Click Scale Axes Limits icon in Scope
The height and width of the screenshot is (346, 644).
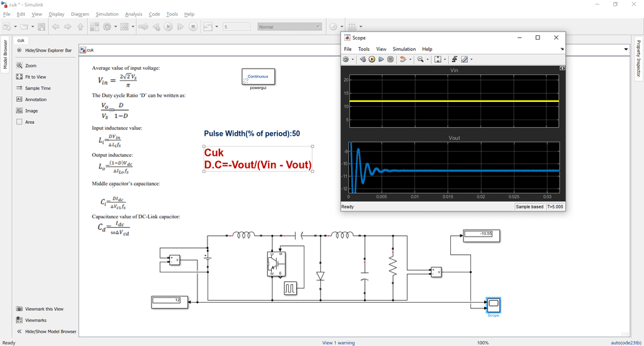(438, 59)
